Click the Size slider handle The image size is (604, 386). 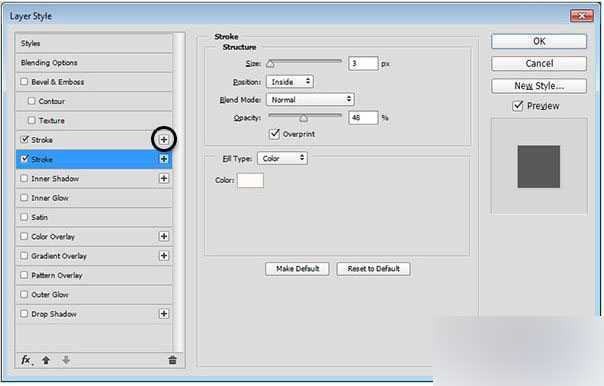pos(270,64)
